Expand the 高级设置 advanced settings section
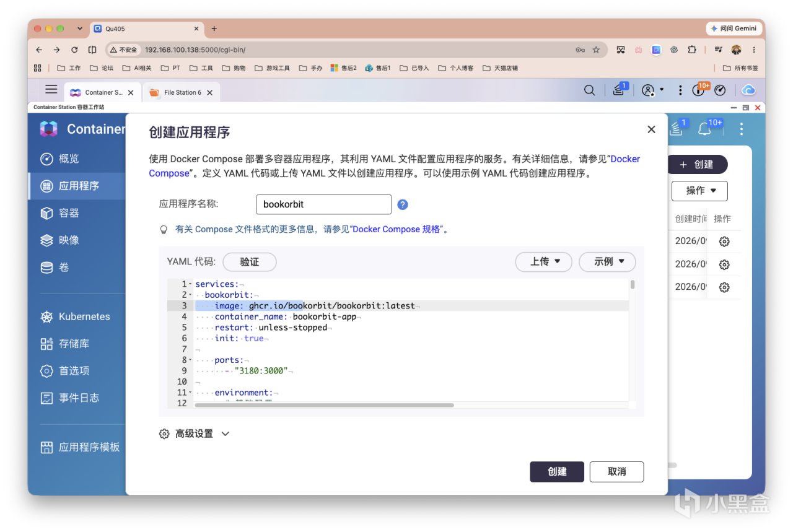The height and width of the screenshot is (532, 793). click(195, 434)
